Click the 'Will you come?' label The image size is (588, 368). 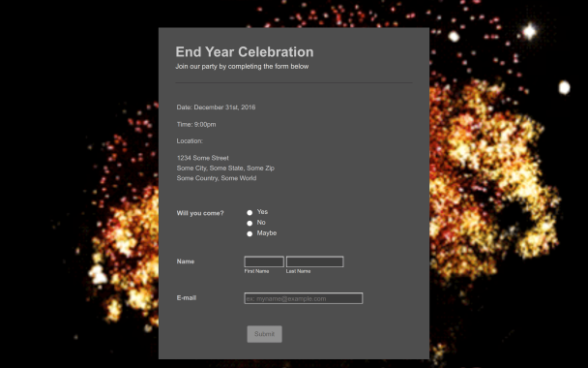[x=200, y=213]
